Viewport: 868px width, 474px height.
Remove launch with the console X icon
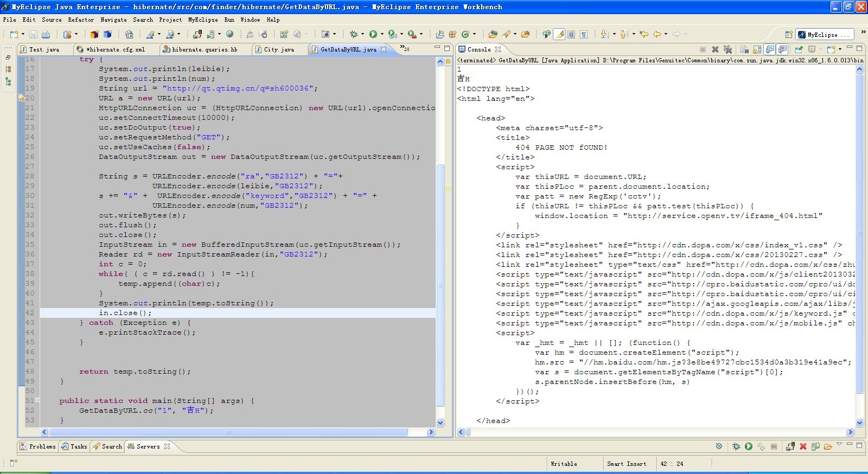[715, 49]
